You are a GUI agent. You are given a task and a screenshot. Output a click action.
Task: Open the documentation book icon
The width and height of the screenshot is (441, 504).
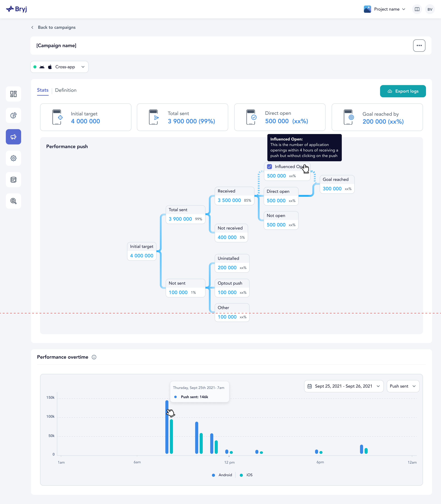tap(417, 9)
